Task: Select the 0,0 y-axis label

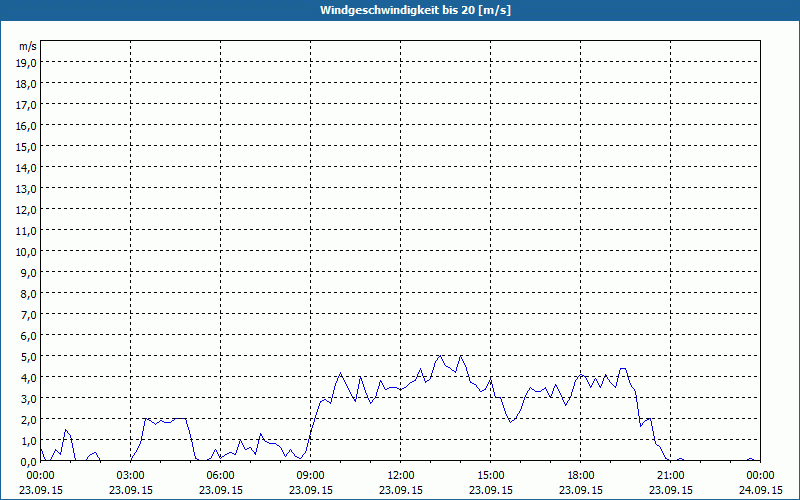Action: (28, 462)
